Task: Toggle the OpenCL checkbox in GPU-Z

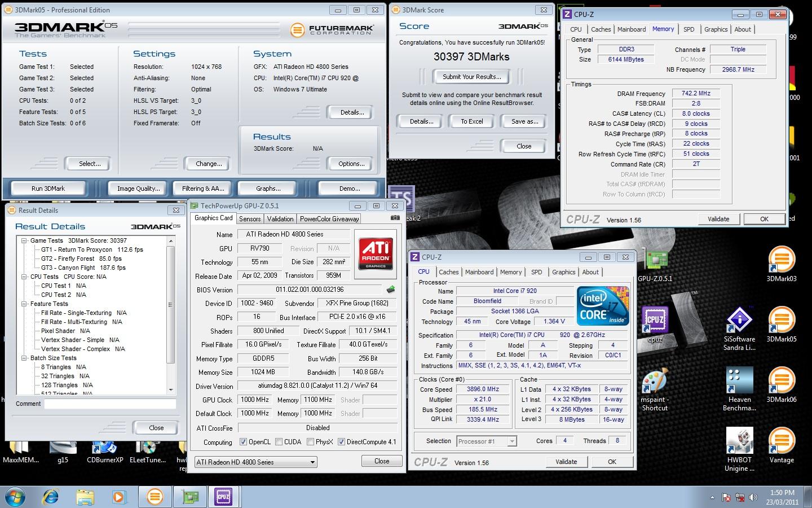Action: tap(243, 442)
